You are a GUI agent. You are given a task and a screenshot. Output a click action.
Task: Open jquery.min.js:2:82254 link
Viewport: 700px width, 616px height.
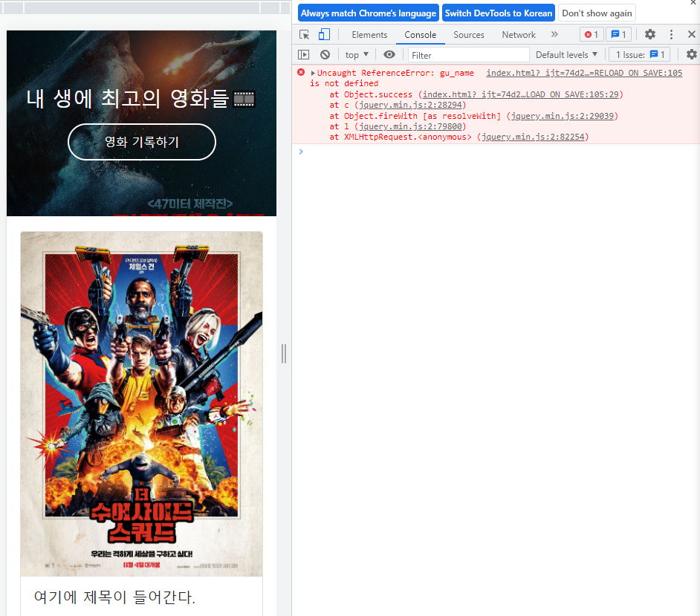click(533, 137)
